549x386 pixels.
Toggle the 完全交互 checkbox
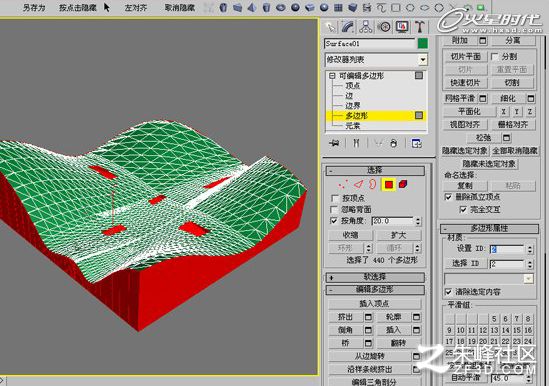(x=463, y=209)
